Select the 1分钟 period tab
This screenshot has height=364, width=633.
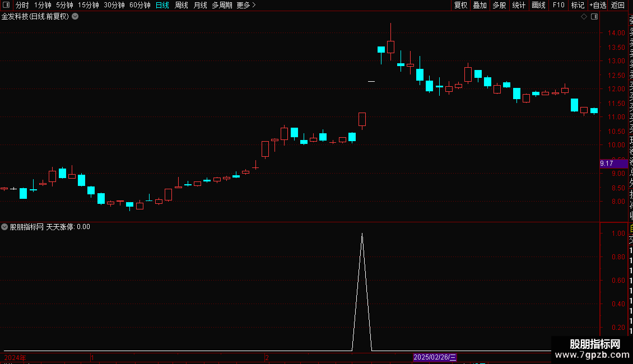pyautogui.click(x=43, y=5)
